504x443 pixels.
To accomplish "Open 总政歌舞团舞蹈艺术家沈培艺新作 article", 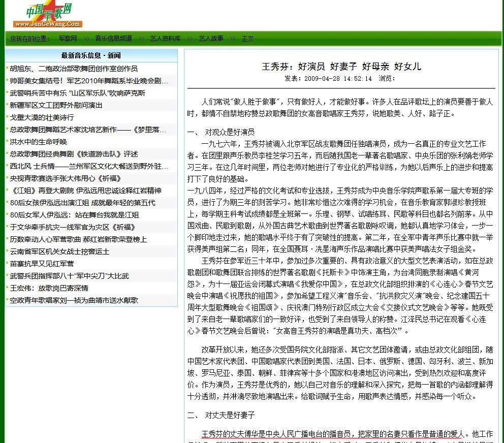I will coord(88,130).
